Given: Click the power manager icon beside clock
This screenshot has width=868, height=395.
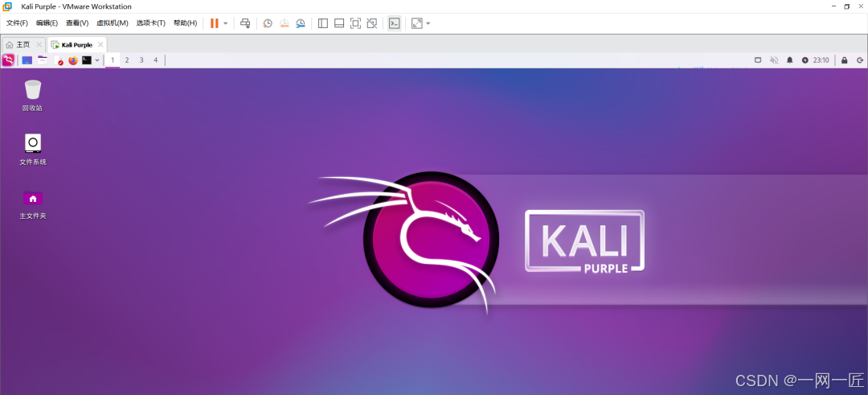Looking at the screenshot, I should [x=805, y=60].
